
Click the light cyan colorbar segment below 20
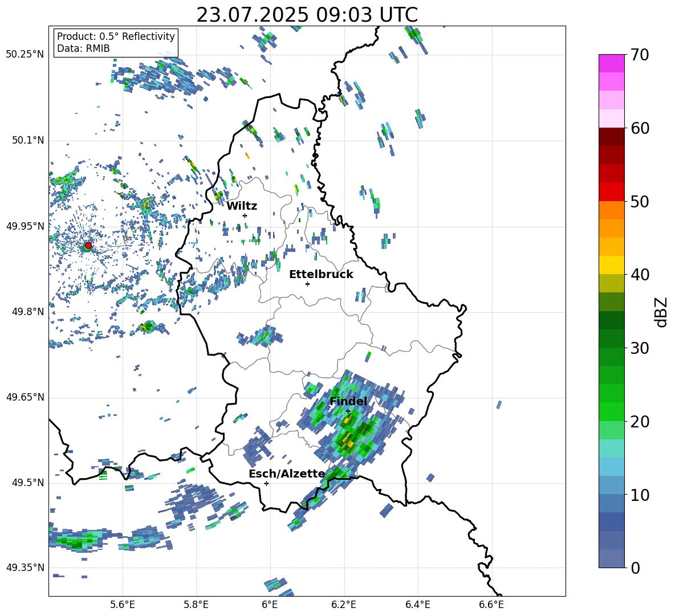611,448
